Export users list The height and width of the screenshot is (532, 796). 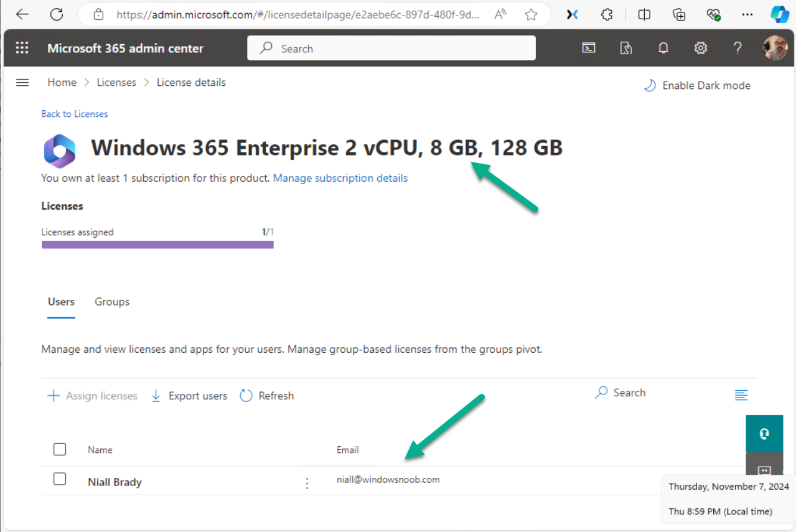(189, 396)
